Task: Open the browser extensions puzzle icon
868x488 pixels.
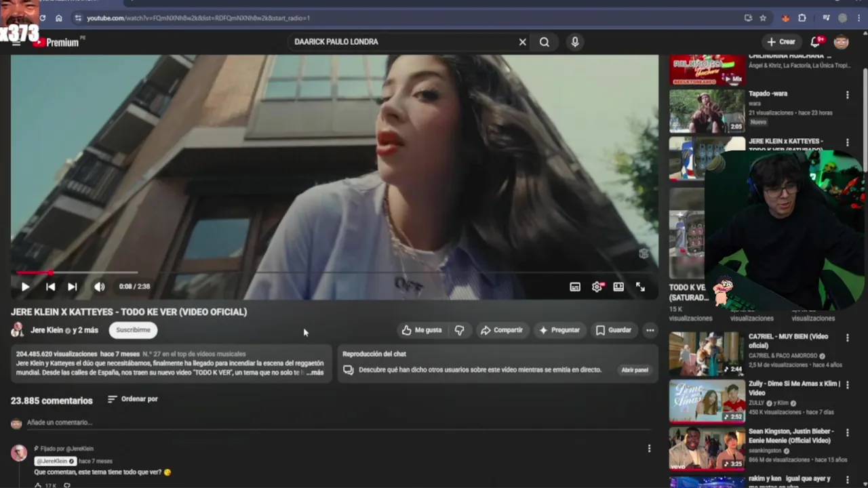Action: [x=802, y=18]
